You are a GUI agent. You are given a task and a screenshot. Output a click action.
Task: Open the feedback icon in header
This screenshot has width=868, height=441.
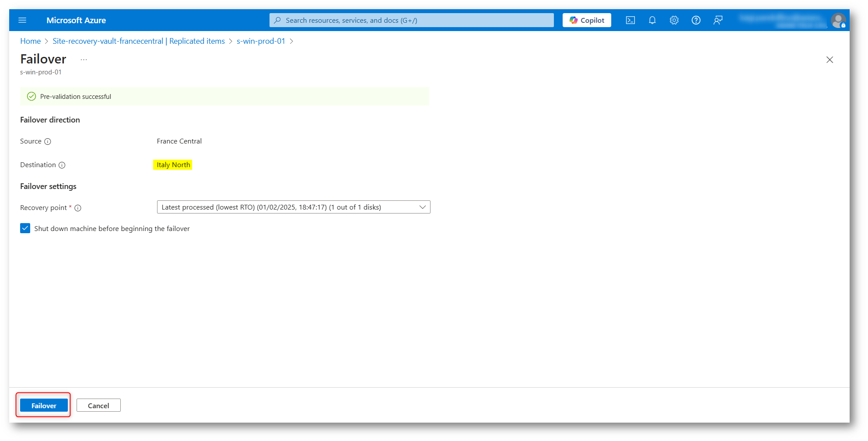coord(718,20)
